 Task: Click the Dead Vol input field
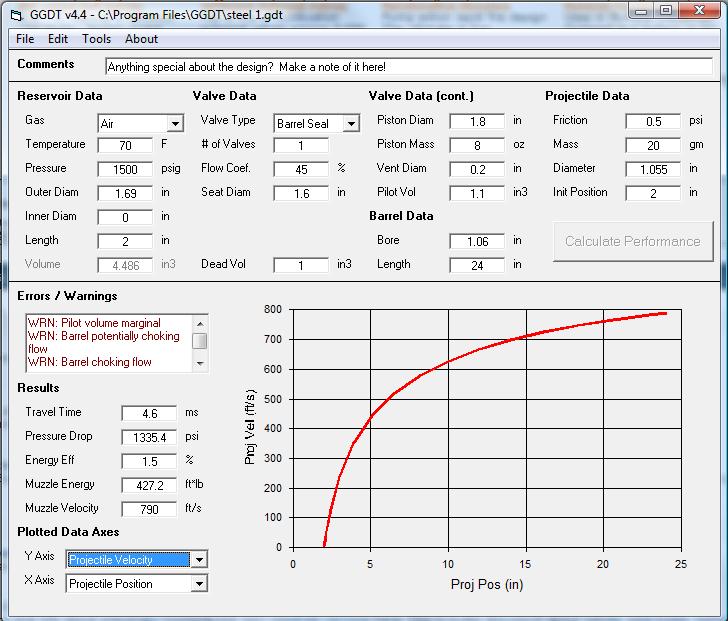coord(301,265)
